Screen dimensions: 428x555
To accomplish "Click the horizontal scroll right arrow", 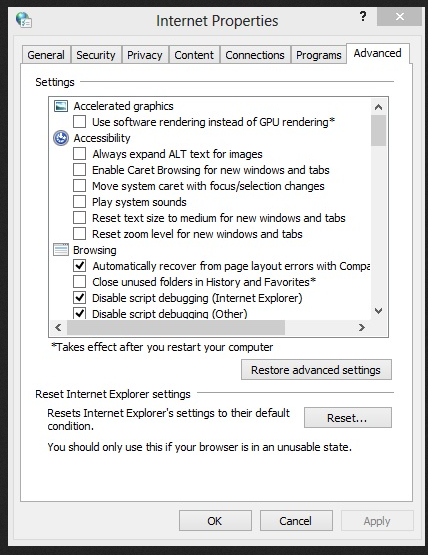I will click(361, 327).
